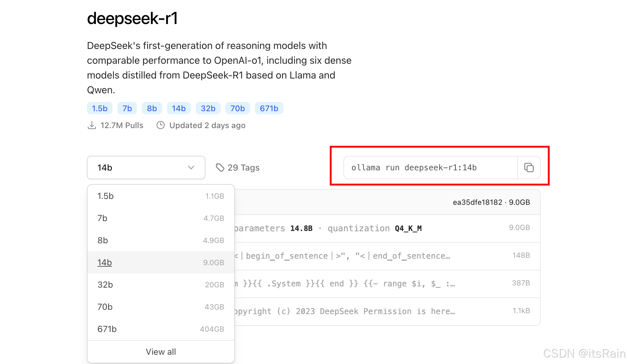Click the 7b blue tag badge
Image resolution: width=627 pixels, height=364 pixels.
127,108
